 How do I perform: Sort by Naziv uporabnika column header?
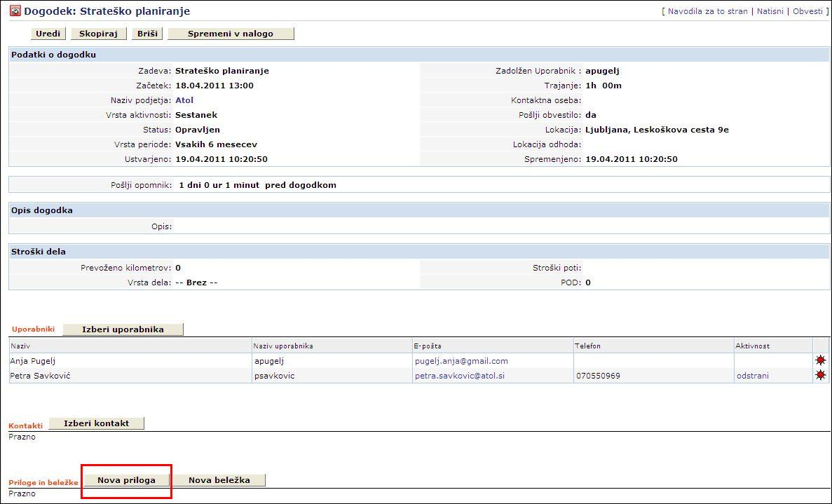(283, 346)
